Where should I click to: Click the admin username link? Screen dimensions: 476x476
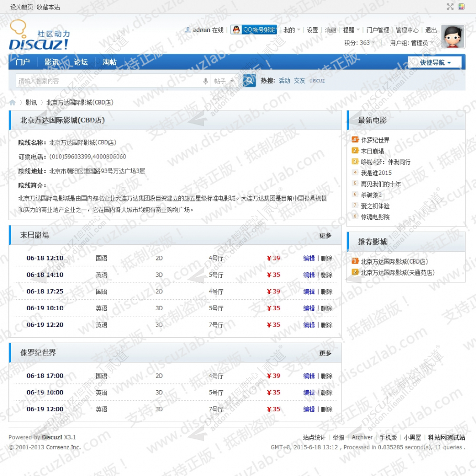(201, 30)
